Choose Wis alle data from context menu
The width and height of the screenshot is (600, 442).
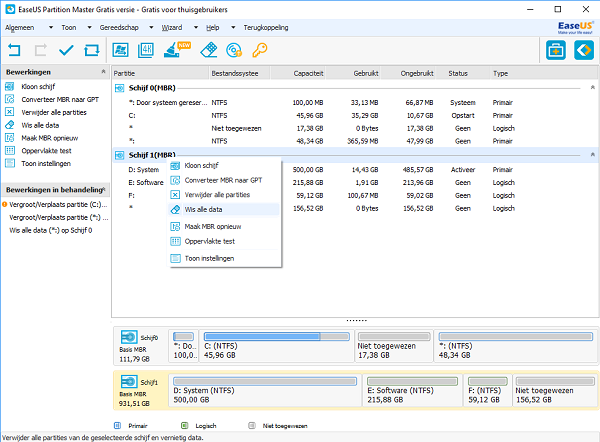click(224, 209)
